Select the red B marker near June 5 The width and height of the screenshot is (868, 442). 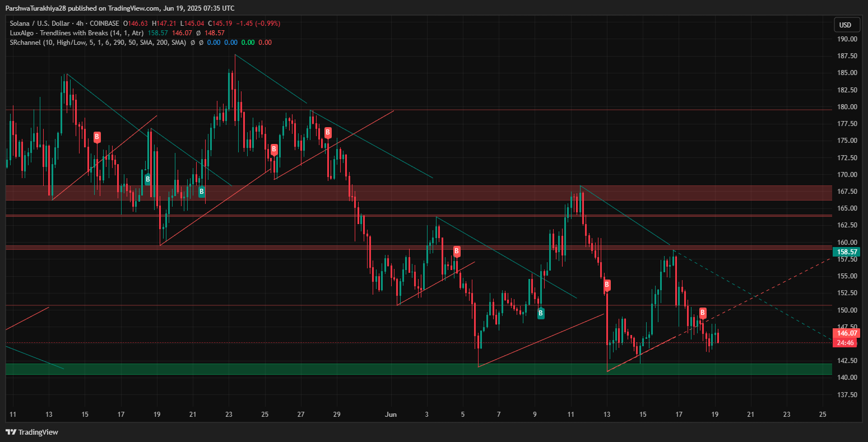tap(457, 251)
